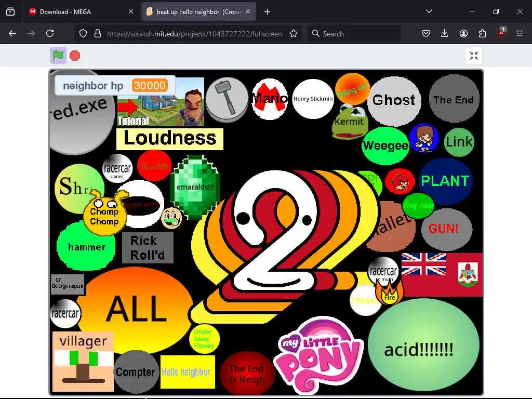The image size is (532, 399).
Task: Click the Bermuda flag
Action: tap(442, 274)
